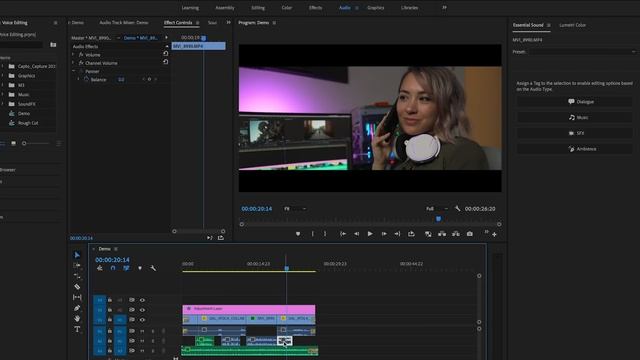Assign SFX audio type
Viewport: 640px width, 360px height.
point(575,133)
